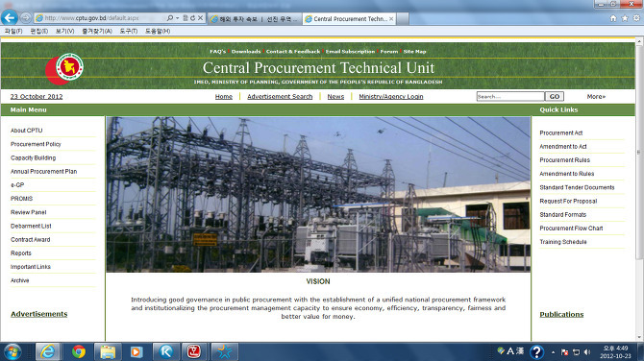This screenshot has height=361, width=644.
Task: Open Important Links menu item
Action: point(31,267)
